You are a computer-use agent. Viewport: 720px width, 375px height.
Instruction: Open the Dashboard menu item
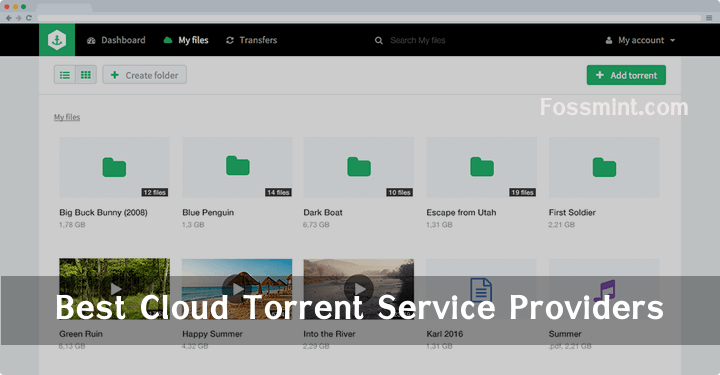[x=116, y=40]
